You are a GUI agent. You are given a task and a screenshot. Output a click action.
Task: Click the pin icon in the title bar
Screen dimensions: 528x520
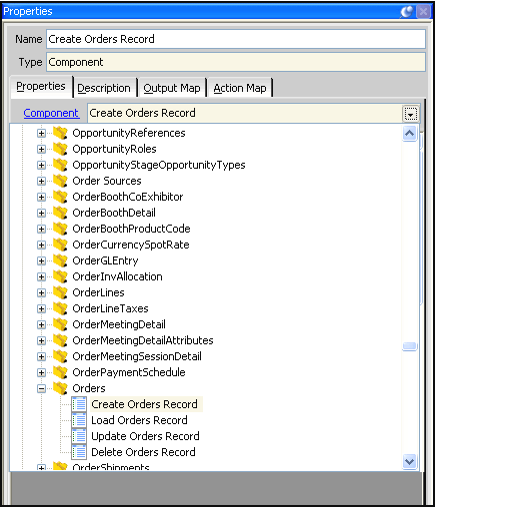pyautogui.click(x=406, y=11)
